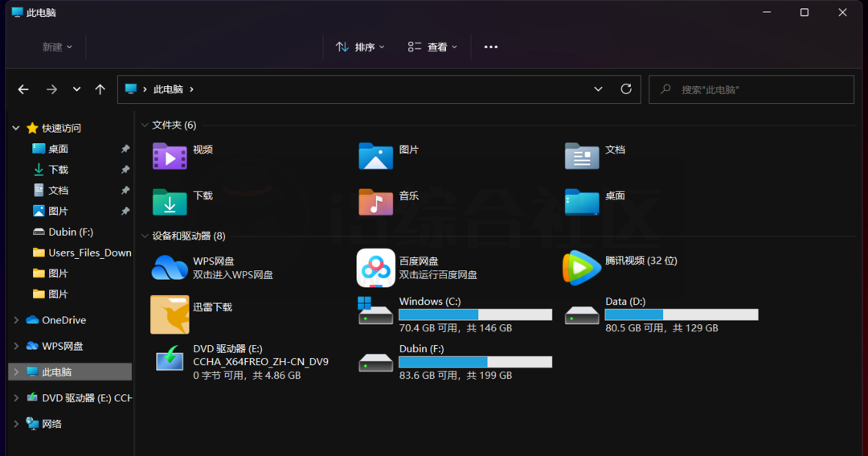This screenshot has height=456, width=868.
Task: Maximize the 此电脑 window
Action: [x=805, y=12]
